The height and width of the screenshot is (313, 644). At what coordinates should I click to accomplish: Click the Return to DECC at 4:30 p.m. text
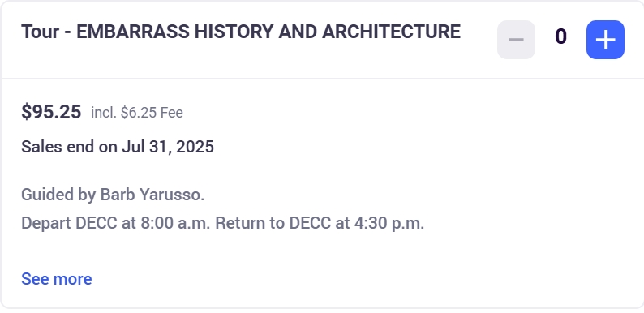pyautogui.click(x=320, y=223)
